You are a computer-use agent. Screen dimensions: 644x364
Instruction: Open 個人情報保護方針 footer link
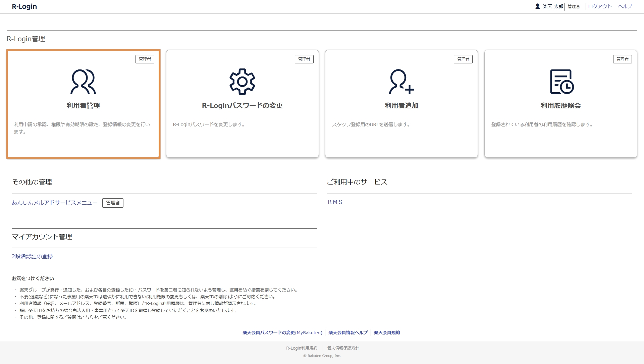343,348
